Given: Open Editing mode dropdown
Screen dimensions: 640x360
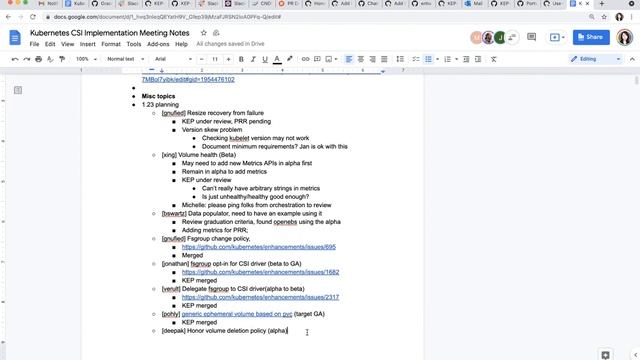Looking at the screenshot, I should (x=596, y=59).
